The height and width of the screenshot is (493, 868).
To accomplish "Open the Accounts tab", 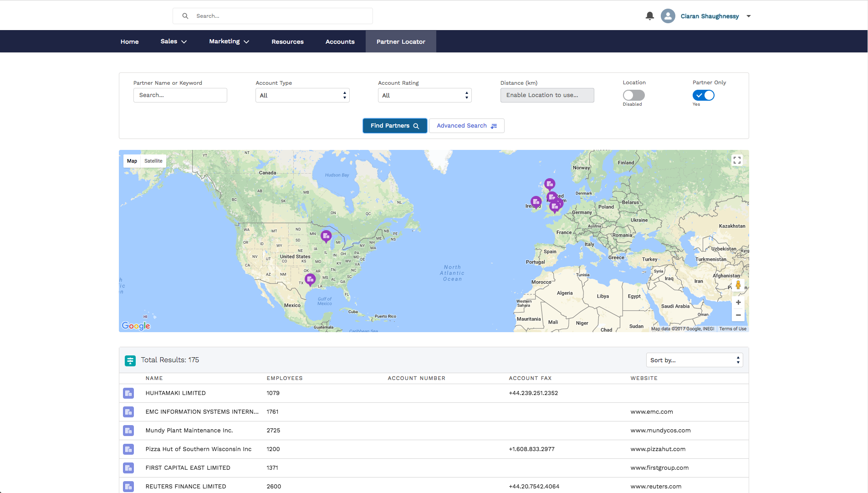I will click(x=340, y=41).
